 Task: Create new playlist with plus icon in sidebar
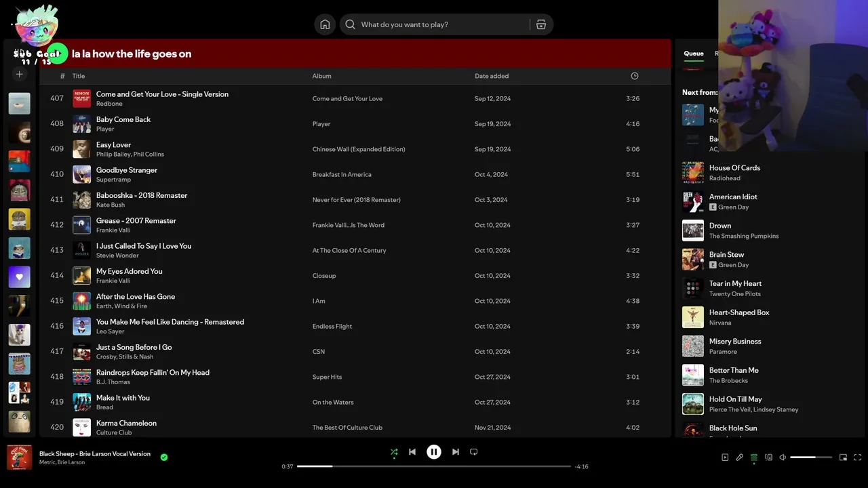pyautogui.click(x=19, y=74)
